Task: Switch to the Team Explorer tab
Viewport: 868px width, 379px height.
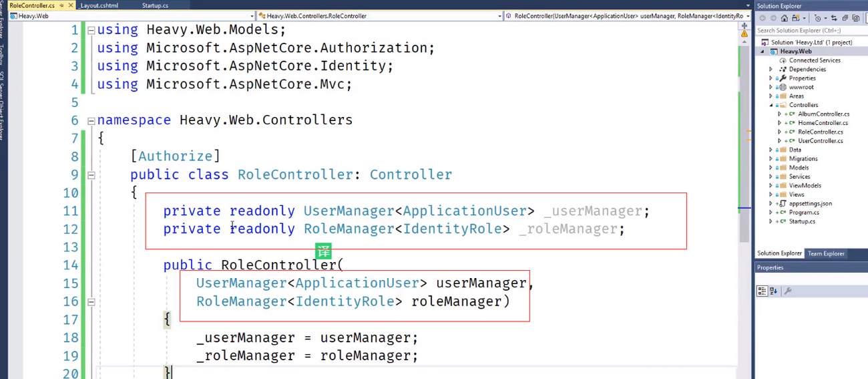Action: 826,253
